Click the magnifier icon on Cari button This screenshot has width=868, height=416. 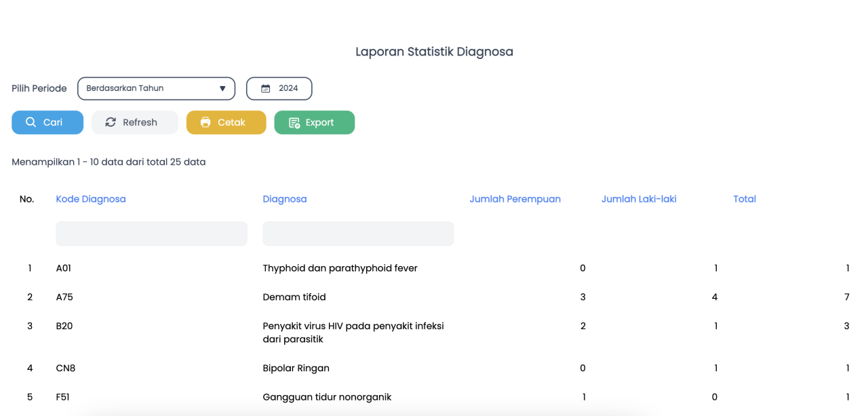tap(31, 123)
